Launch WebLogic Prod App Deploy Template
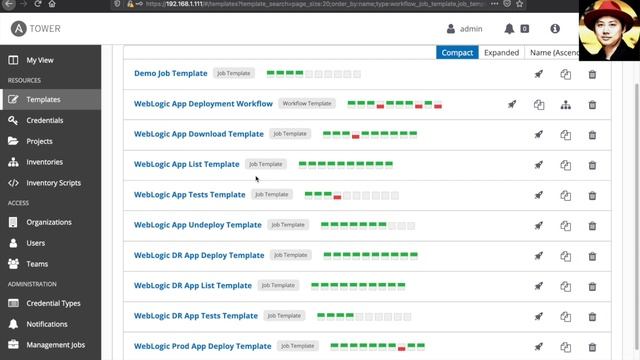This screenshot has height=360, width=640. (539, 347)
